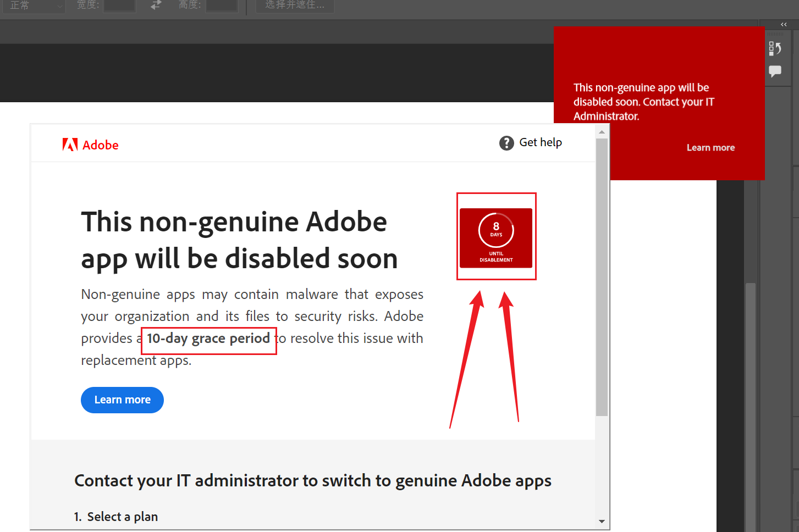Viewport: 799px width, 532px height.
Task: Click the Adobe 'A' mark beside the wordmark
Action: point(69,145)
